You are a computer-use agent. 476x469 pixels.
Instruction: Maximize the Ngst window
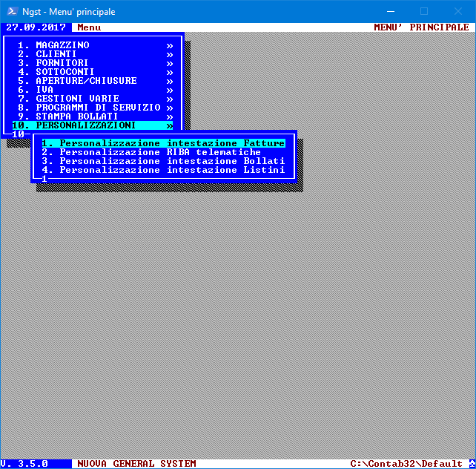tap(424, 11)
